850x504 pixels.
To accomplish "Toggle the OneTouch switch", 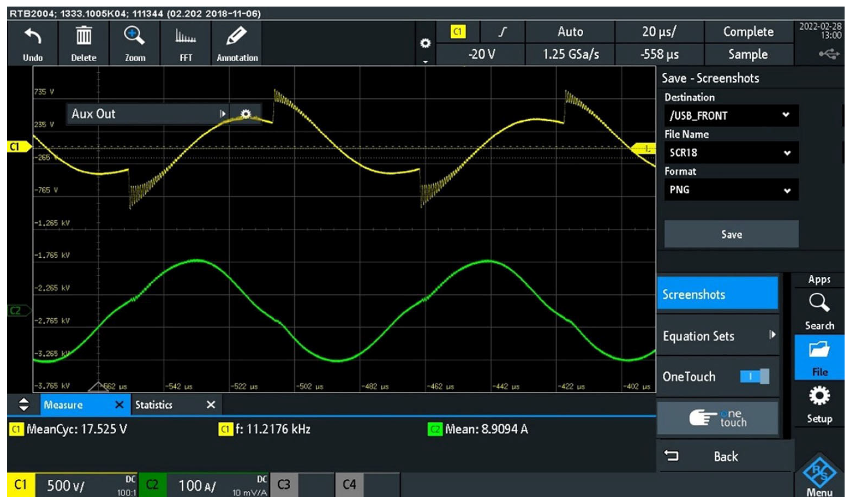I will [x=754, y=377].
